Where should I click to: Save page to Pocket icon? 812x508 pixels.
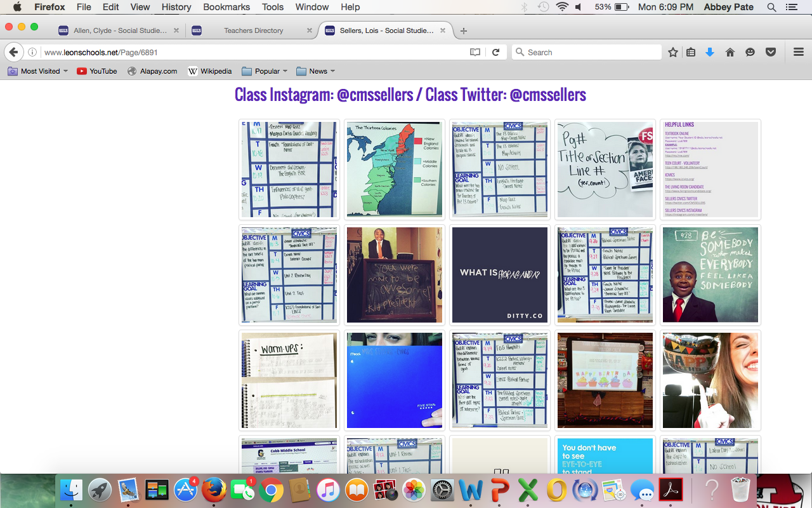coord(771,53)
